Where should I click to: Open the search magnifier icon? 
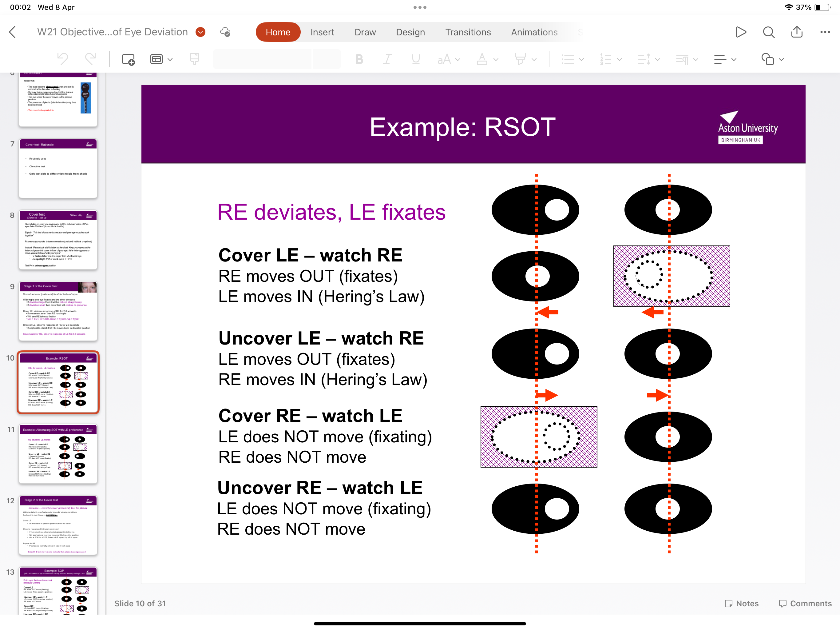pos(769,32)
